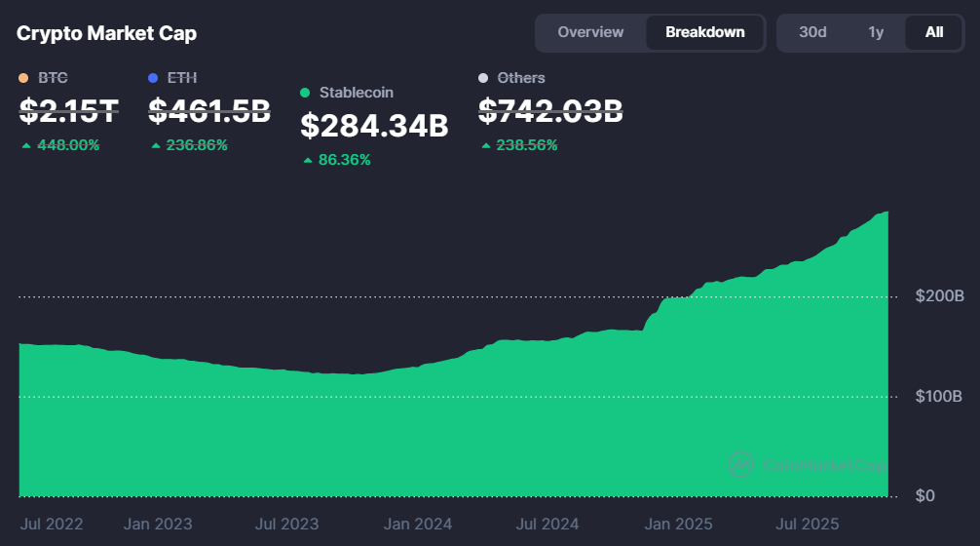This screenshot has width=980, height=546.
Task: Click the blue ETH color dot
Action: coord(153,78)
